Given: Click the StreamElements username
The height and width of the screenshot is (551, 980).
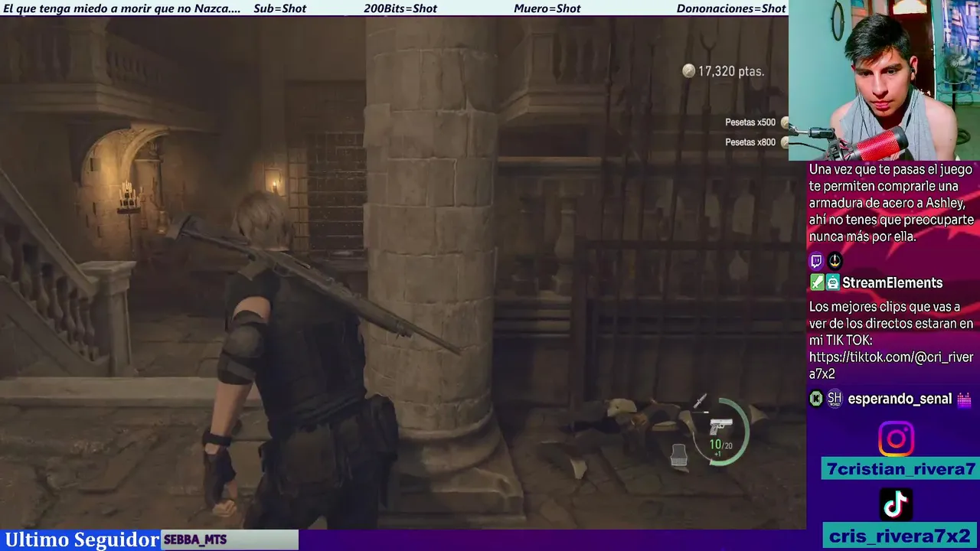Looking at the screenshot, I should click(892, 283).
